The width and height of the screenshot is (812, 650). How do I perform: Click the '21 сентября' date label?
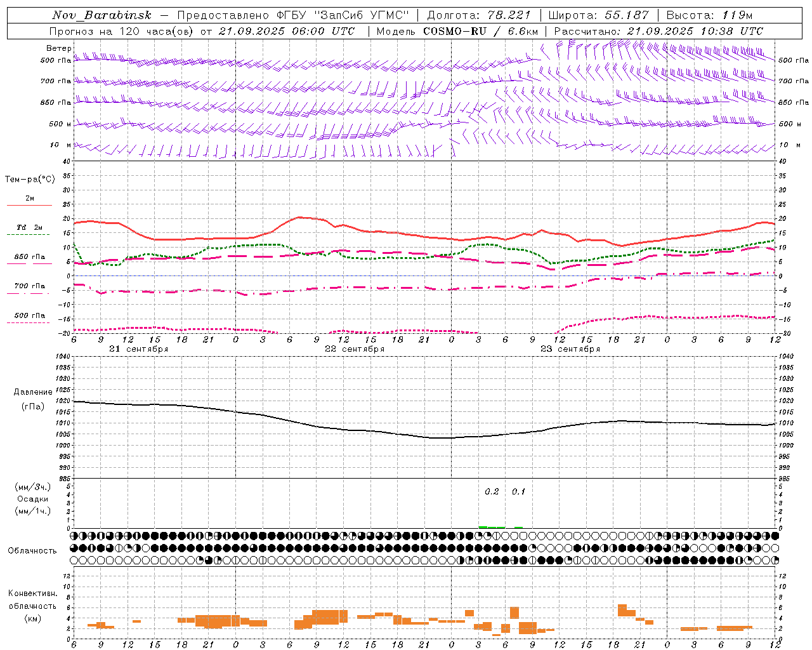coord(138,349)
